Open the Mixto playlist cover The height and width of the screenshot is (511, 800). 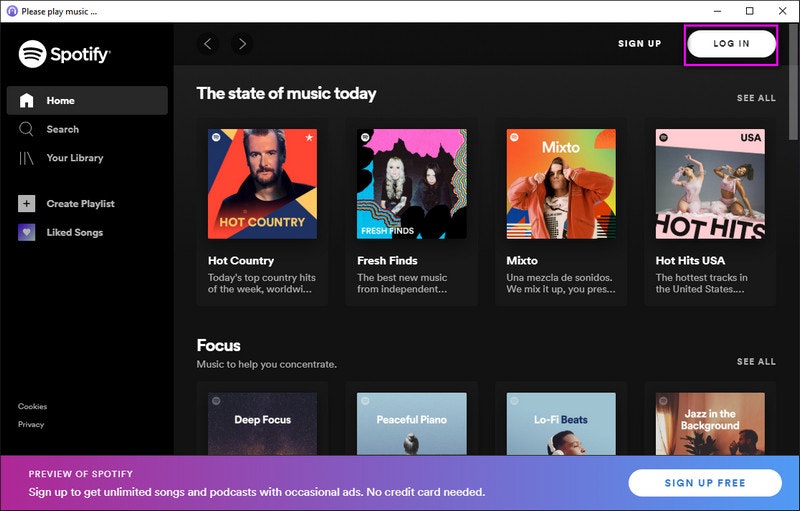click(x=561, y=184)
